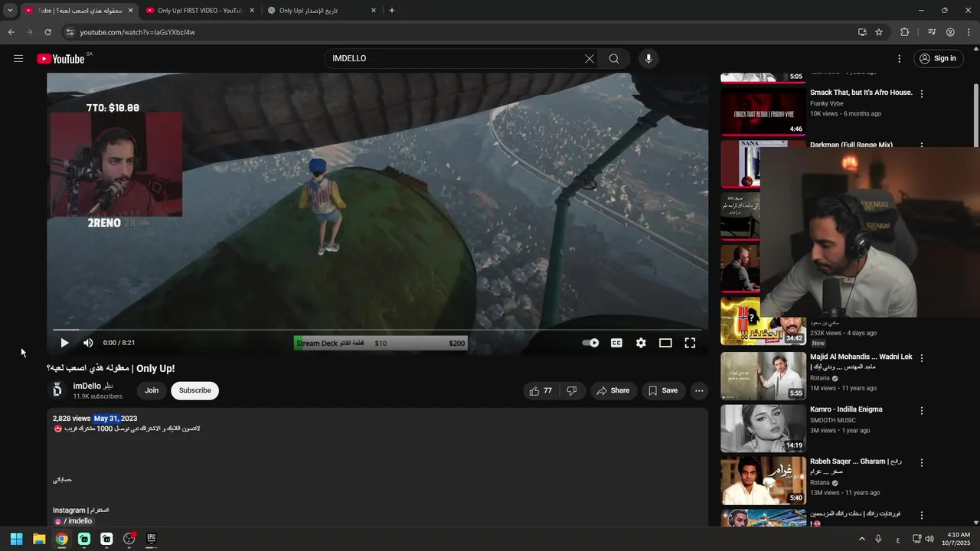This screenshot has width=980, height=551.
Task: Toggle the autoplay switch
Action: 590,343
